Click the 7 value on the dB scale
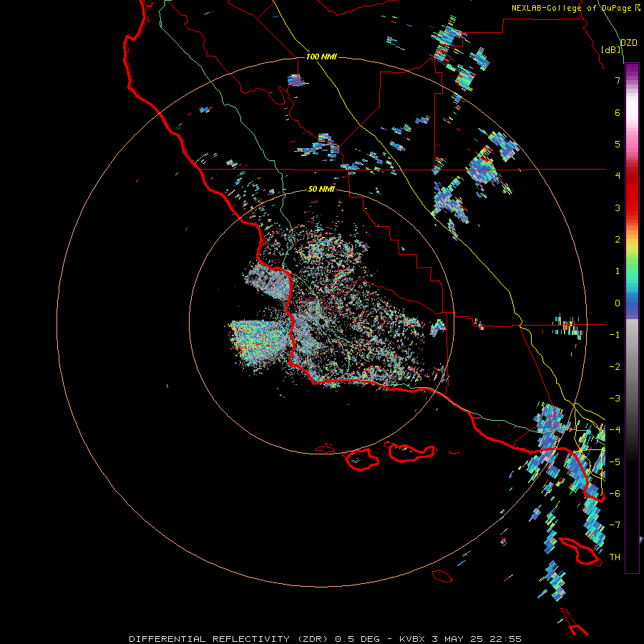This screenshot has width=644, height=644. (x=618, y=80)
